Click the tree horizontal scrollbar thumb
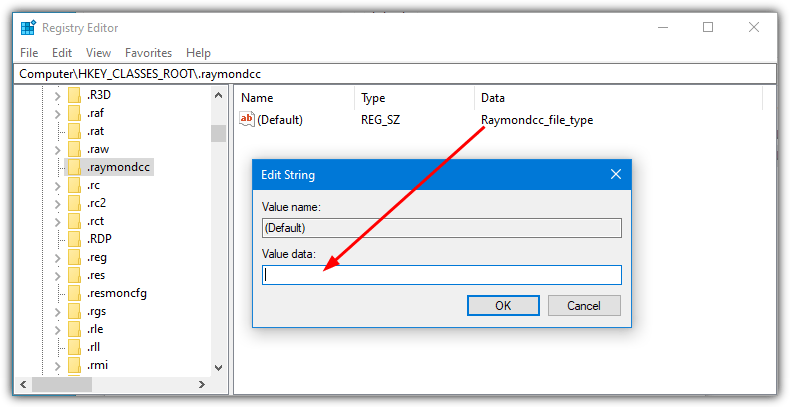The image size is (790, 407). click(x=62, y=384)
